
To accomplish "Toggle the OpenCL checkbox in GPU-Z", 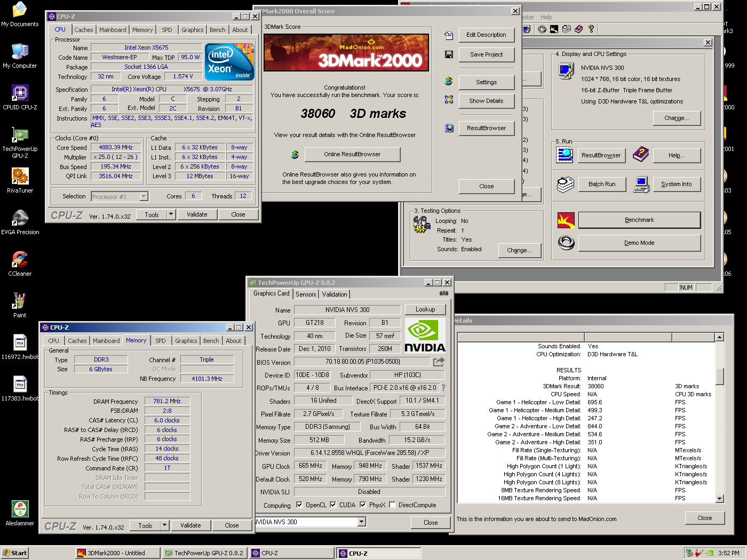I will (x=299, y=505).
